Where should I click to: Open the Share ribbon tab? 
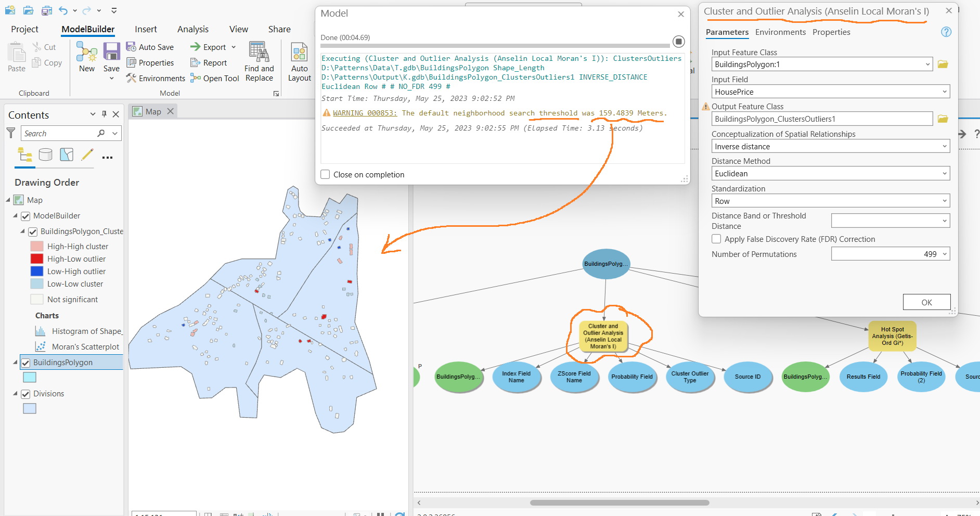coord(279,29)
